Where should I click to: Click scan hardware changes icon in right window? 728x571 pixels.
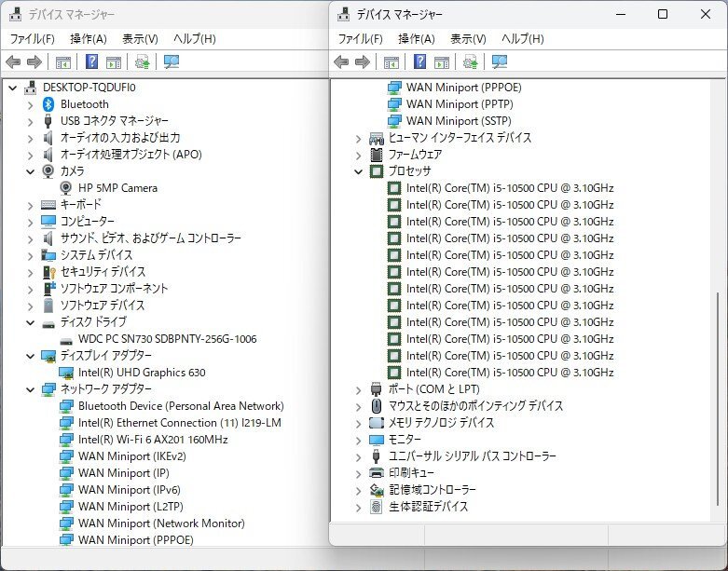click(500, 61)
